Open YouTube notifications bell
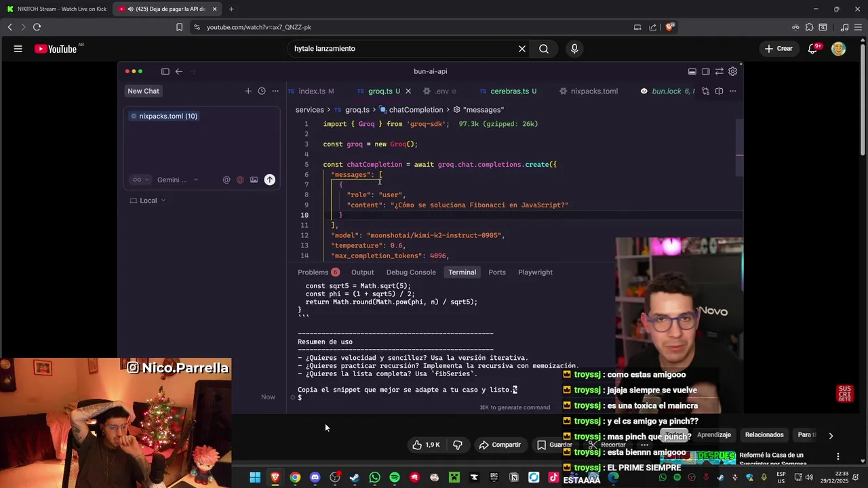 pyautogui.click(x=813, y=49)
